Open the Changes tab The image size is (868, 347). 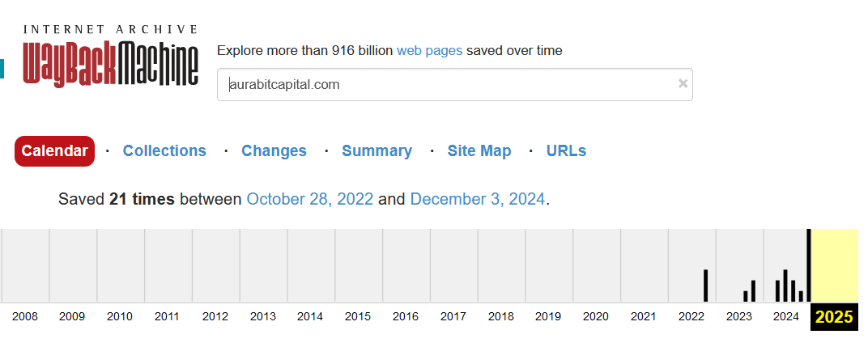point(274,151)
